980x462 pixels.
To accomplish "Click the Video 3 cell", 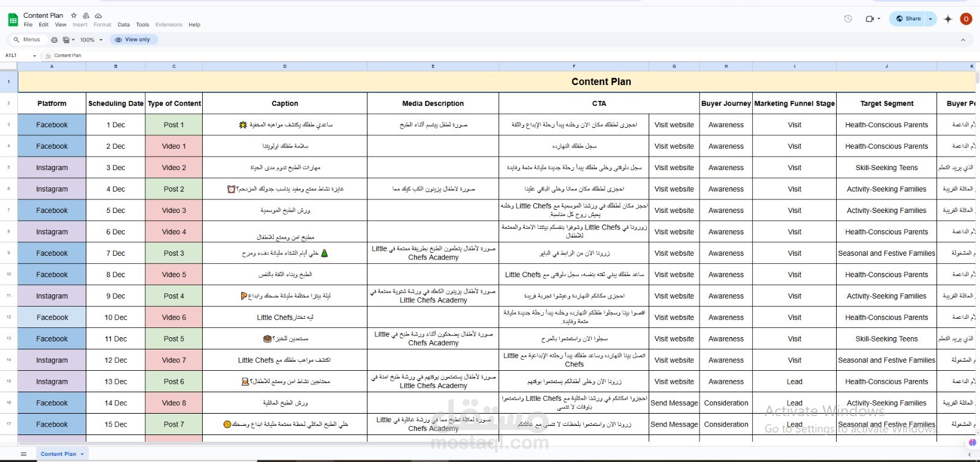I will 174,211.
